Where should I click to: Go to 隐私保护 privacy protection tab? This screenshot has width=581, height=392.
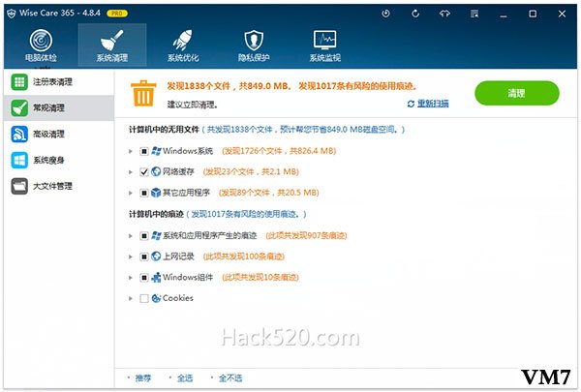(254, 45)
